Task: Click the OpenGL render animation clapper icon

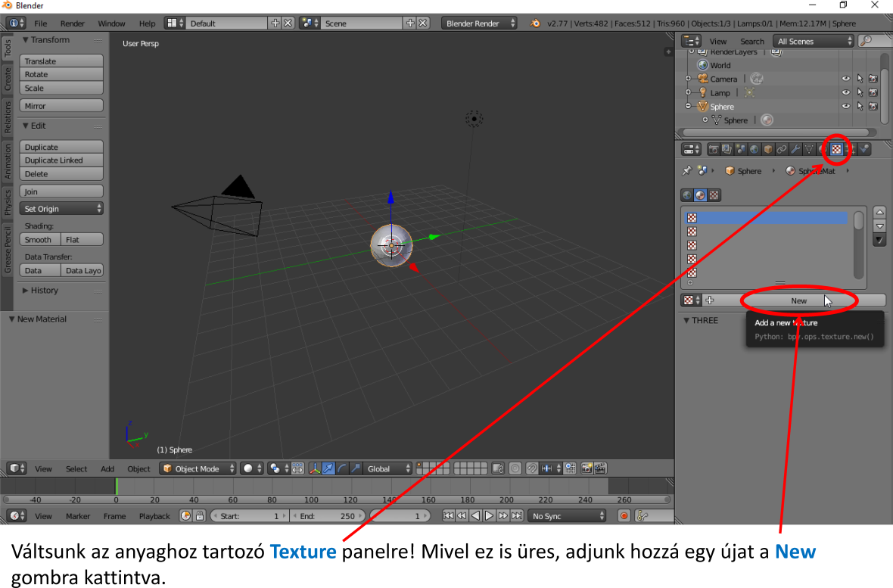Action: tap(600, 469)
